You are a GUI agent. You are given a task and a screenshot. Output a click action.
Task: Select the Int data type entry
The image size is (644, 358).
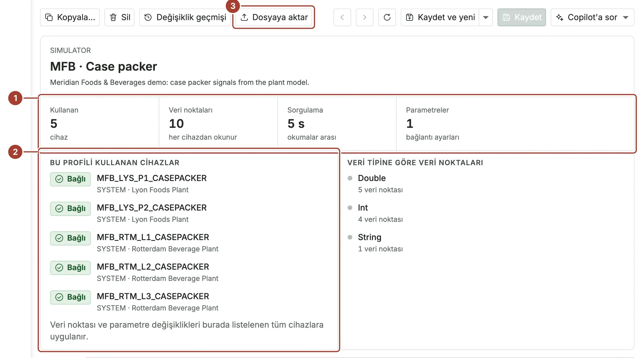tap(363, 208)
